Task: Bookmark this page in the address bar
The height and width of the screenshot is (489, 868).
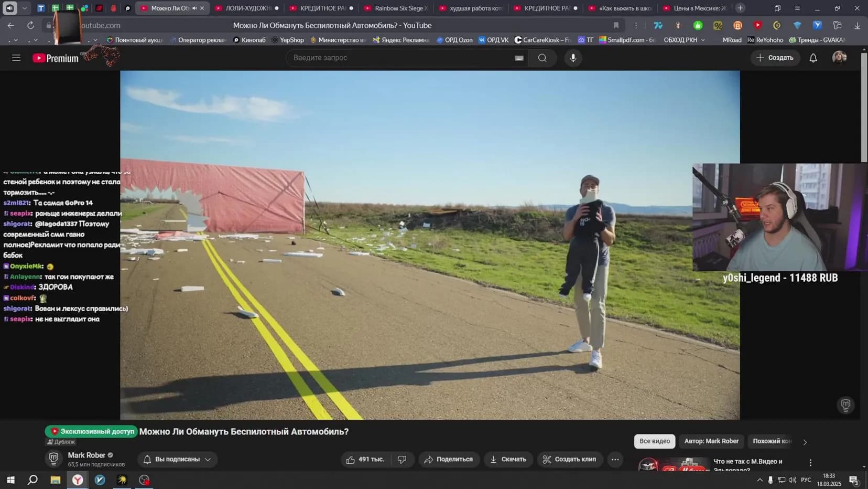Action: point(616,25)
